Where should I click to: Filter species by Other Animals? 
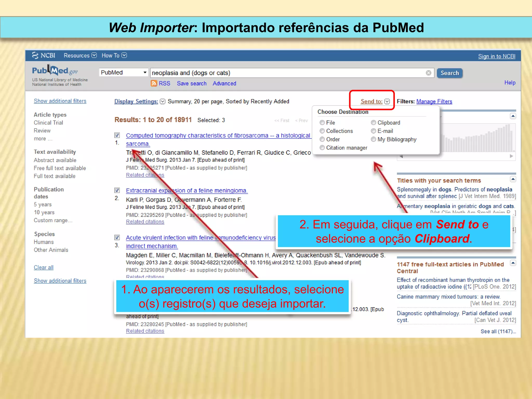tap(51, 250)
